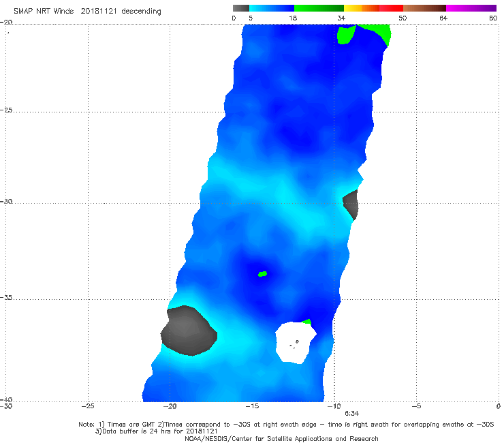Click the green patch at top of swath
Image resolution: width=504 pixels, height=443 pixels.
click(x=346, y=35)
